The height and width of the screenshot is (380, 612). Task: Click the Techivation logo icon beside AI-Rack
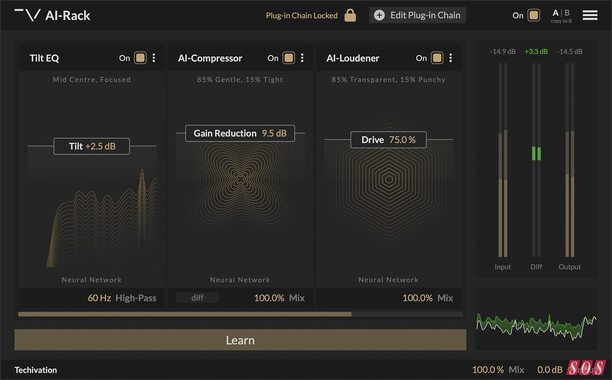click(27, 15)
